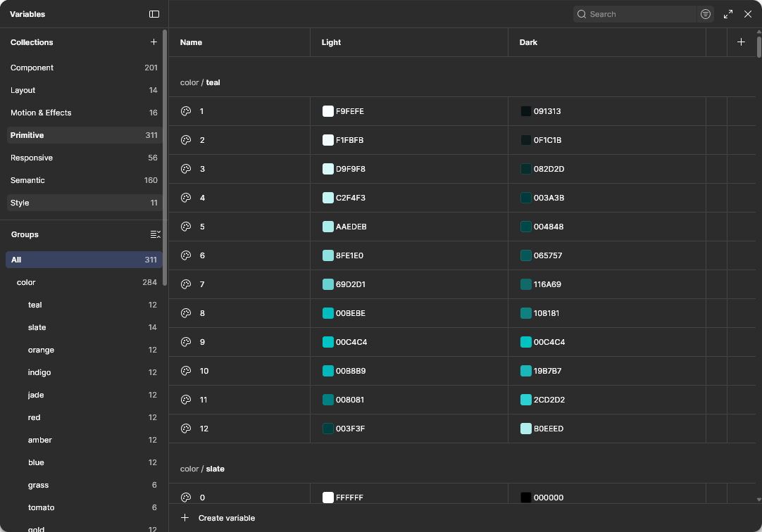This screenshot has width=762, height=532.
Task: Select the grass group
Action: coord(84,485)
